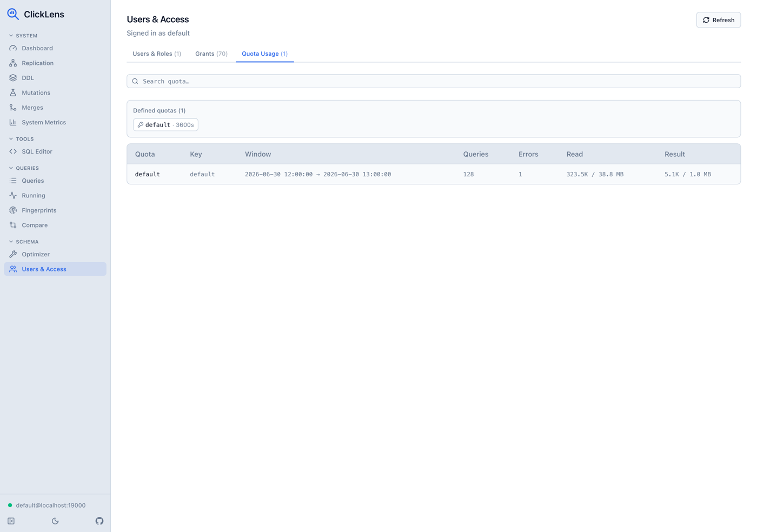Toggle dark mode with moon icon
The height and width of the screenshot is (532, 757).
[55, 521]
